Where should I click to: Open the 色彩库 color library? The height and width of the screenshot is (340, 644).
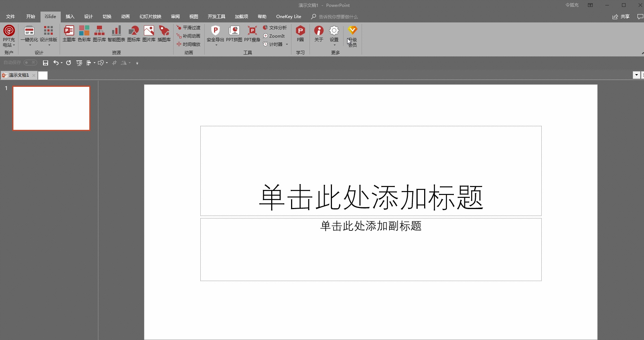(x=84, y=34)
